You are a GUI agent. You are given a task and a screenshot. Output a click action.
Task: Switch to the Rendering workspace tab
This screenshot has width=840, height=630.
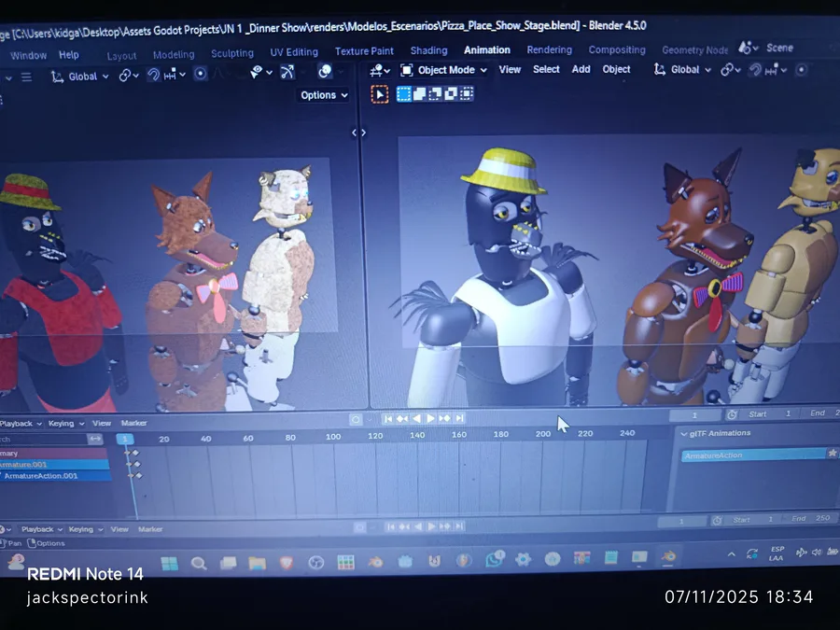549,49
